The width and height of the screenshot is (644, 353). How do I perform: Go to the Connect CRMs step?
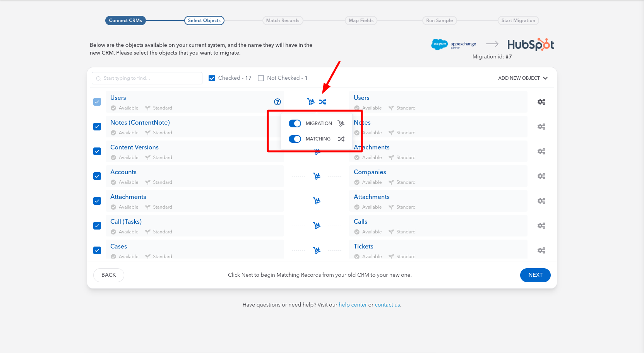125,21
